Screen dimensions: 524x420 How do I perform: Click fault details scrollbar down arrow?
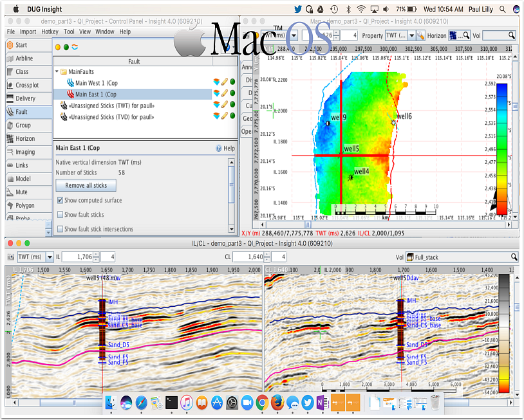[231, 229]
